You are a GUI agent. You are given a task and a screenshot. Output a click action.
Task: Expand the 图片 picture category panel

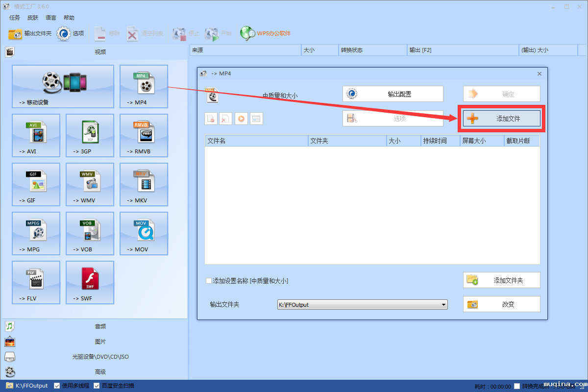point(100,342)
